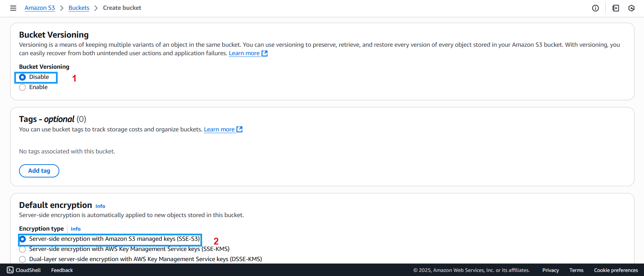Go to Amazon S3 breadcrumb
The image size is (644, 276).
click(40, 8)
